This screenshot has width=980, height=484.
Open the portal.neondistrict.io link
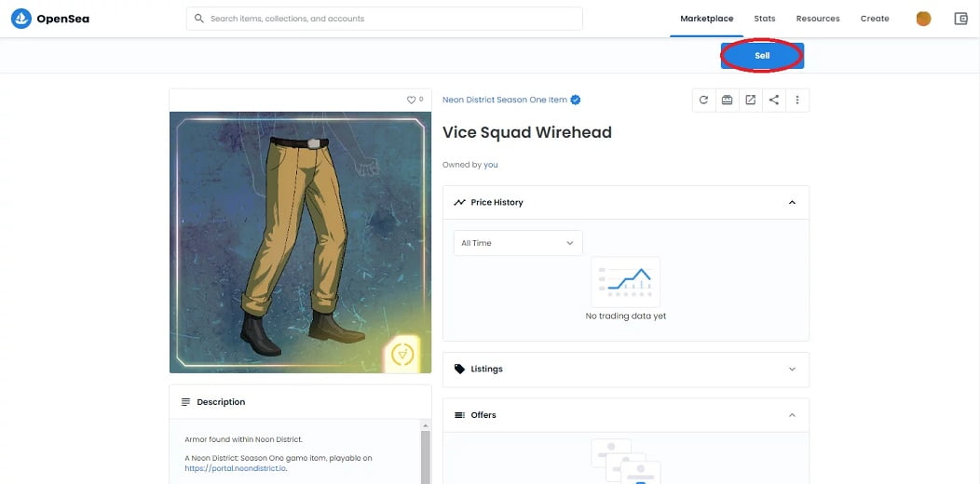pos(236,468)
